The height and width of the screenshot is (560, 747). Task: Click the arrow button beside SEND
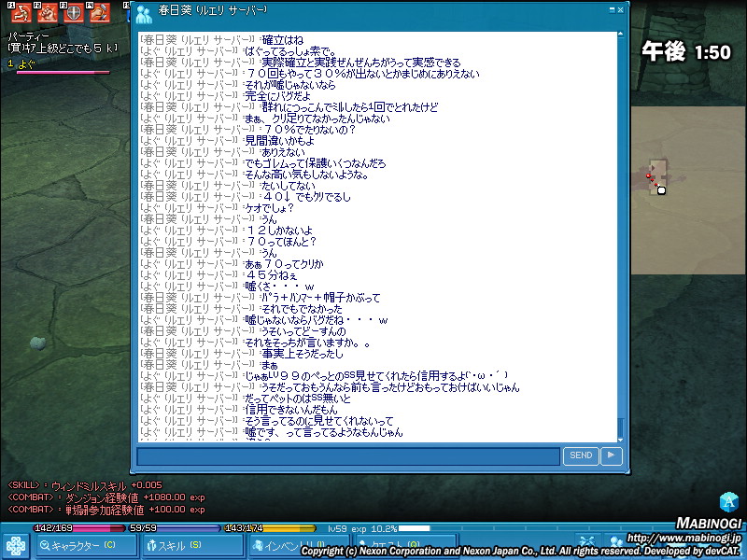click(x=612, y=455)
